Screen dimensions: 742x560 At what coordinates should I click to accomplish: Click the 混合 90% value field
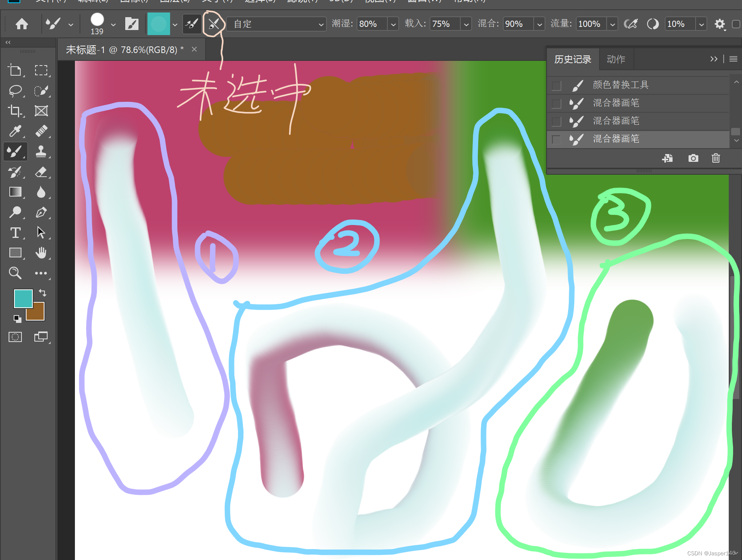coord(518,24)
